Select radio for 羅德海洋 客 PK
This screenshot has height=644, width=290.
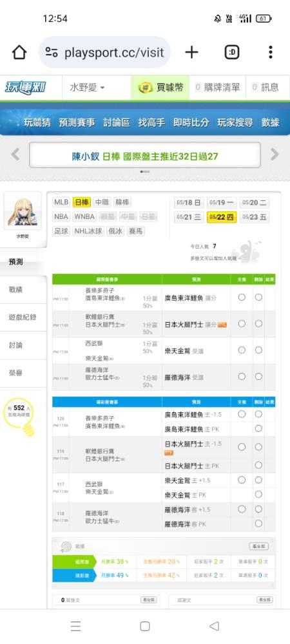coord(258,524)
